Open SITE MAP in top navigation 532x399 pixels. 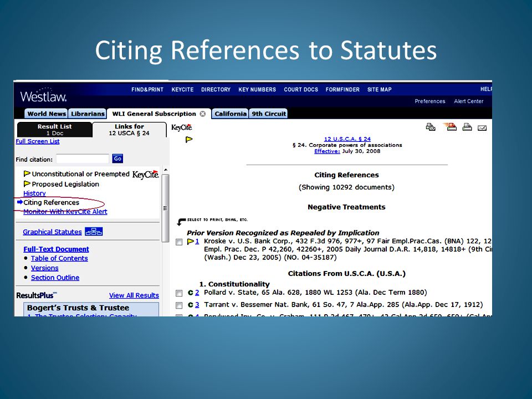379,90
